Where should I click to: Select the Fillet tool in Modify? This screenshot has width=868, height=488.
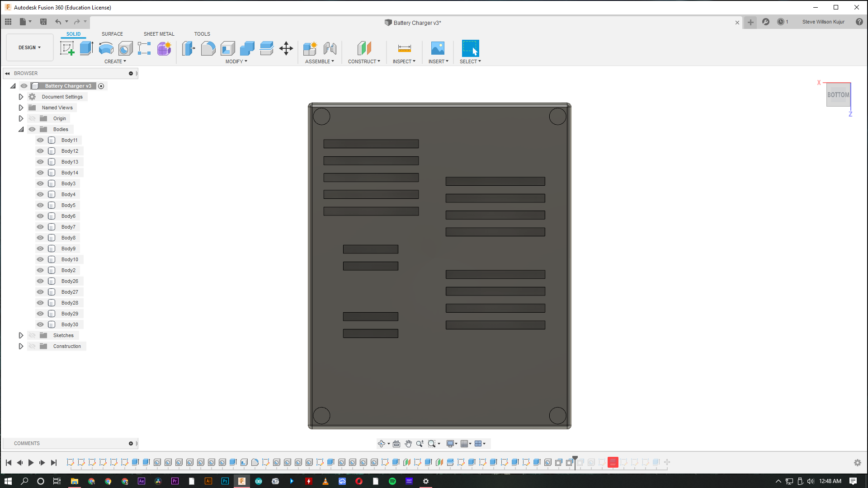click(208, 48)
